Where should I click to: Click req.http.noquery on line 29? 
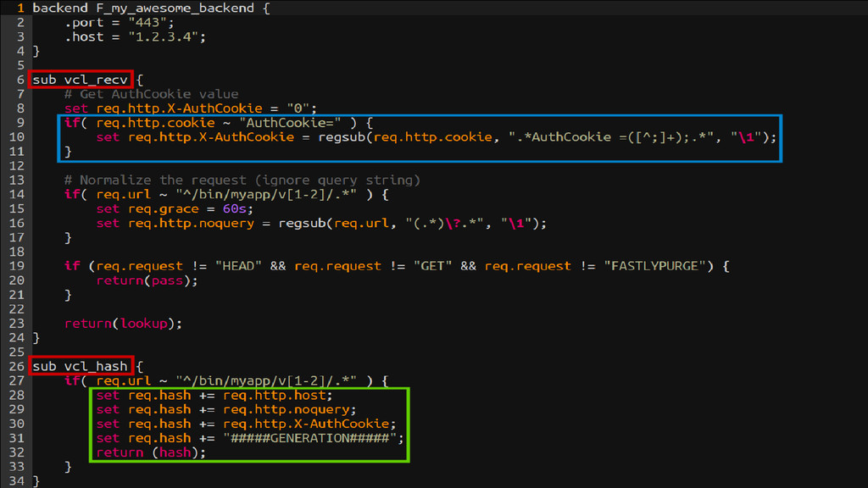point(287,410)
